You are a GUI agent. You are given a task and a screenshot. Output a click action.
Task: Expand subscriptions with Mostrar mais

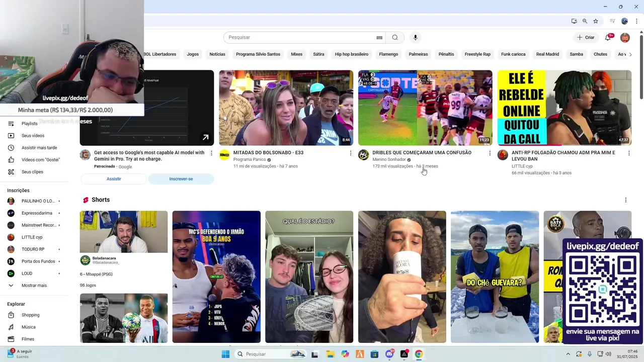coord(34,286)
